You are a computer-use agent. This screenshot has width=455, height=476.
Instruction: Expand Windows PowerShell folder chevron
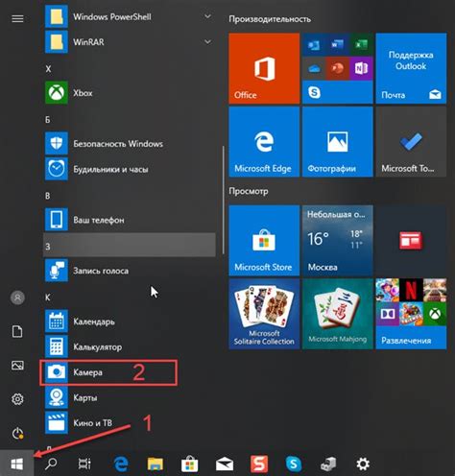click(207, 16)
